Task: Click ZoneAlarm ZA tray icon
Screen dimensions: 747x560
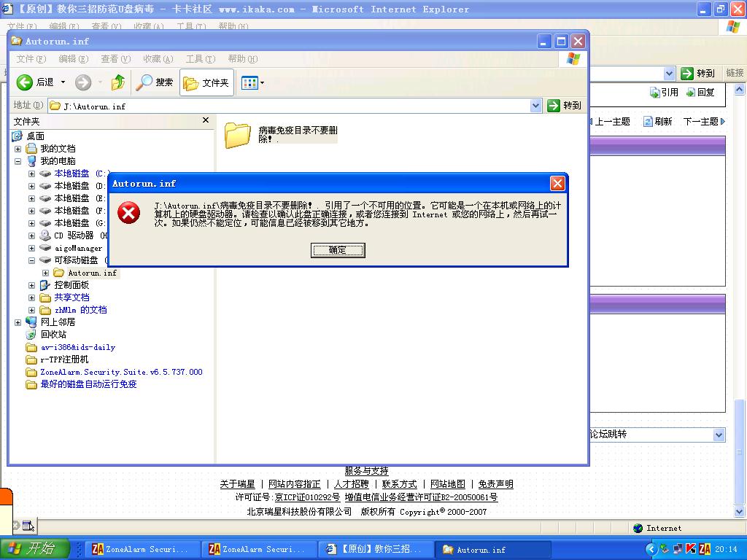Action: tap(705, 549)
